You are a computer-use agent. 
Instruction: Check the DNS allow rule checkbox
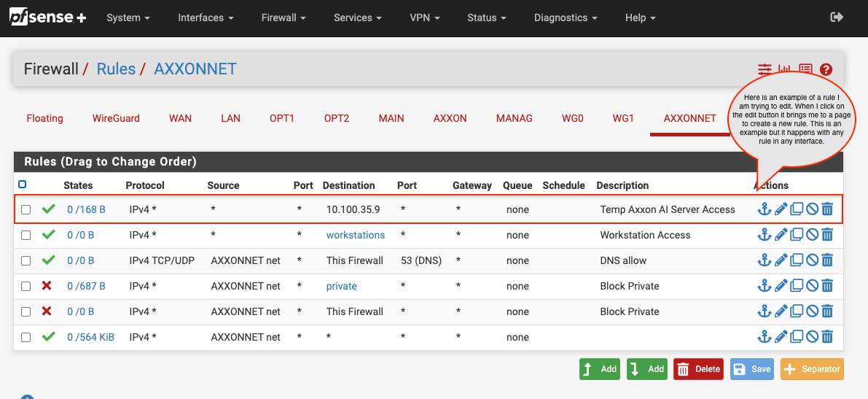coord(26,261)
